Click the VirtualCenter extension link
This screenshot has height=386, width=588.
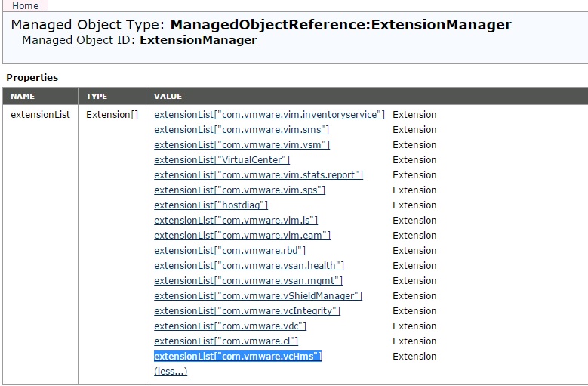coord(222,160)
